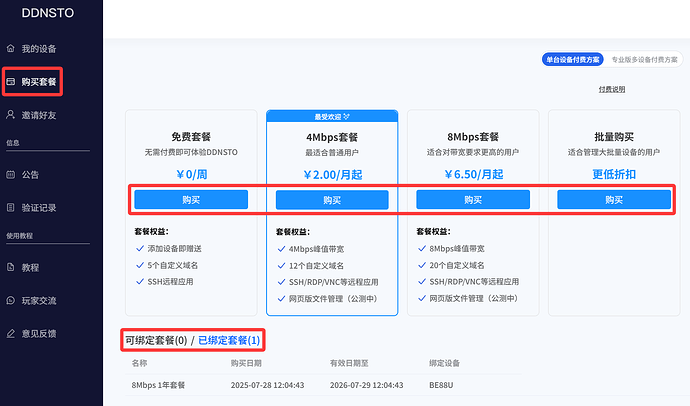Click the chat icon beside 玩家交流
Viewport: 690px width, 406px height.
[x=11, y=299]
